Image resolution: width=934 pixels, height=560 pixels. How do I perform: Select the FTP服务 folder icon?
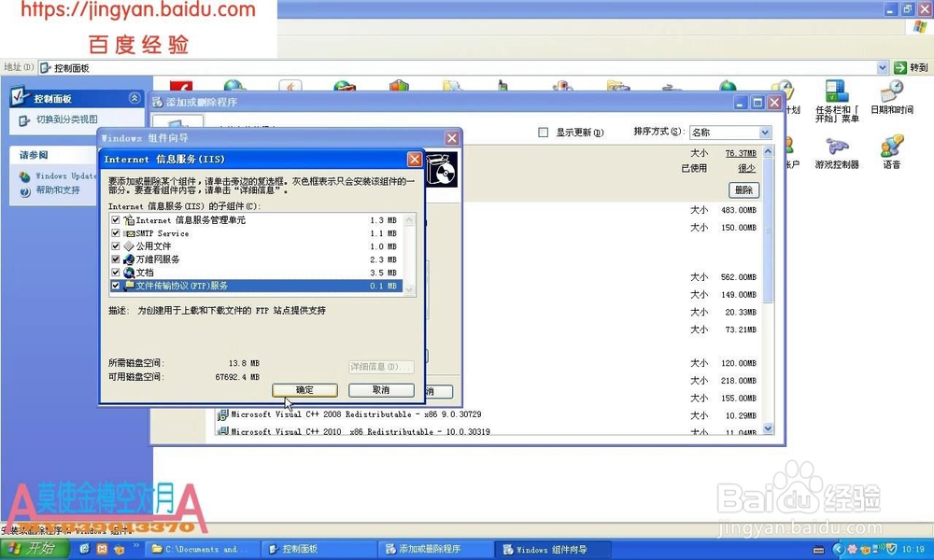tap(129, 286)
